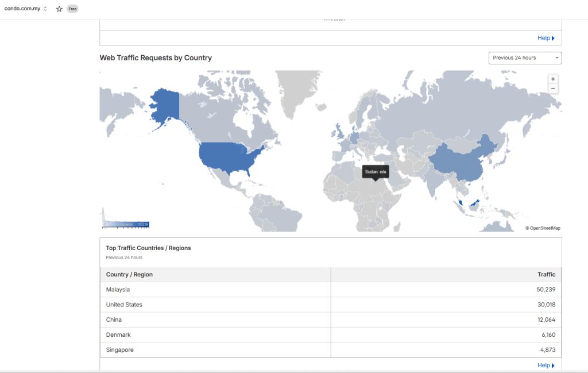Viewport: 588px width, 373px height.
Task: Click Alaska on the map
Action: 166,105
